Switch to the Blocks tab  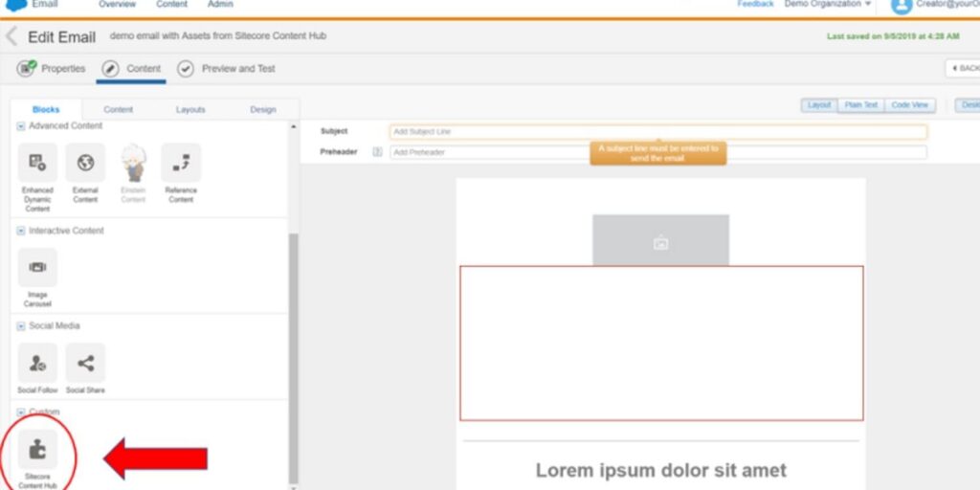[46, 109]
